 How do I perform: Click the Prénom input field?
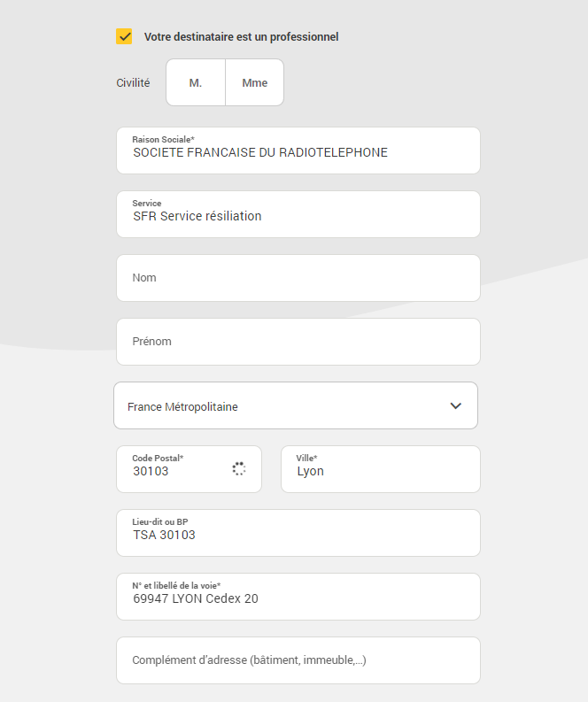coord(298,342)
